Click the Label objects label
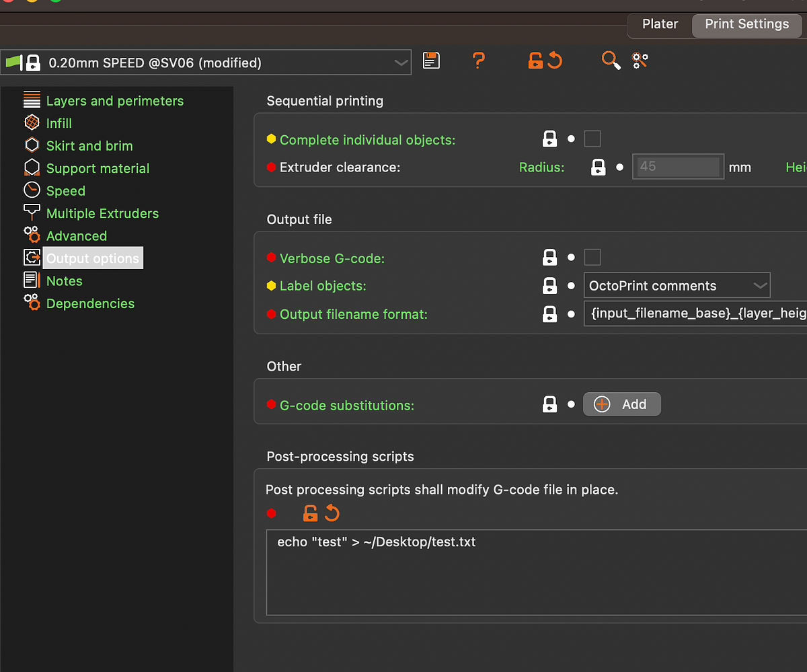Viewport: 807px width, 672px height. click(323, 286)
